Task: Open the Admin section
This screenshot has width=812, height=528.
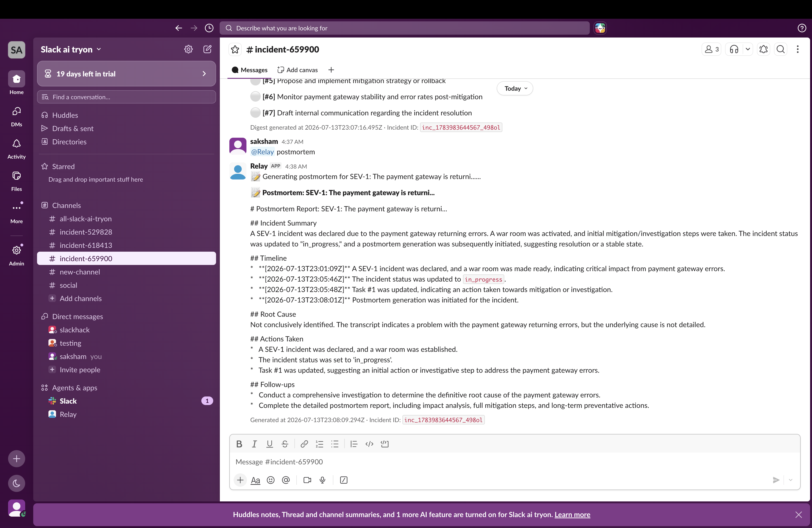Action: tap(16, 255)
